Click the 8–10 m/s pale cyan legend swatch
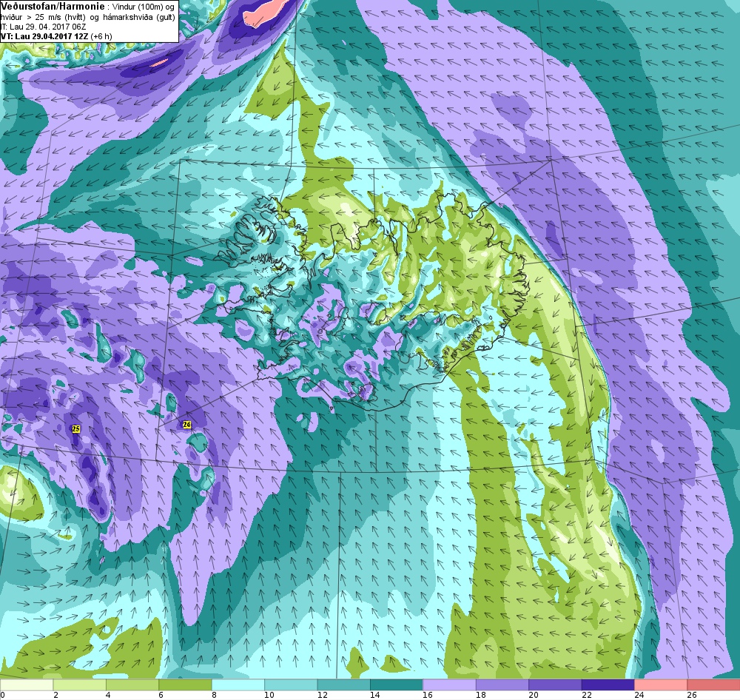The image size is (740, 700). (238, 685)
